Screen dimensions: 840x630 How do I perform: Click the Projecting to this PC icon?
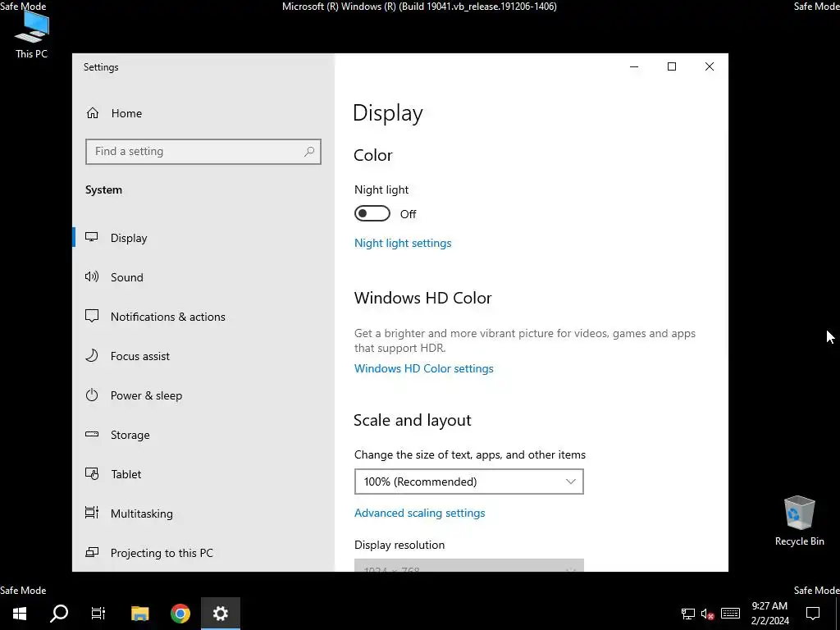coord(92,552)
